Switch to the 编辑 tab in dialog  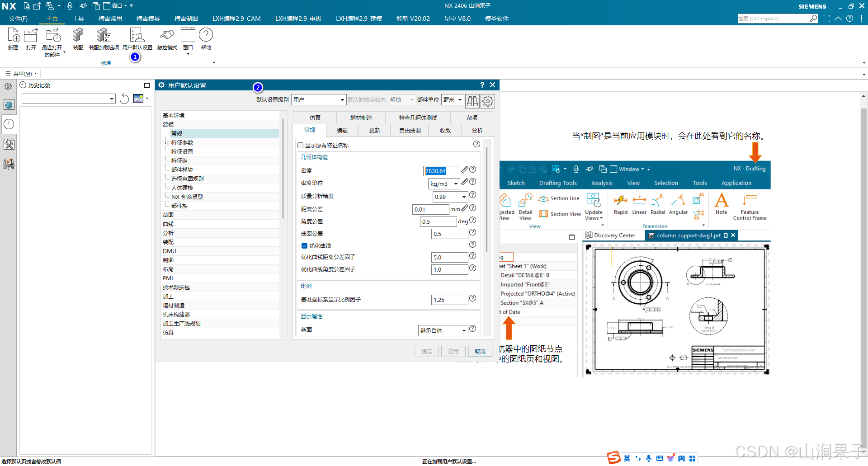(342, 130)
